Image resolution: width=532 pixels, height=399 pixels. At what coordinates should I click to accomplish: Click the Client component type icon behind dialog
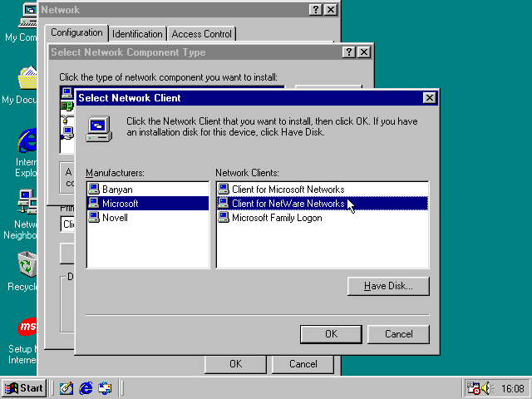coord(67,93)
